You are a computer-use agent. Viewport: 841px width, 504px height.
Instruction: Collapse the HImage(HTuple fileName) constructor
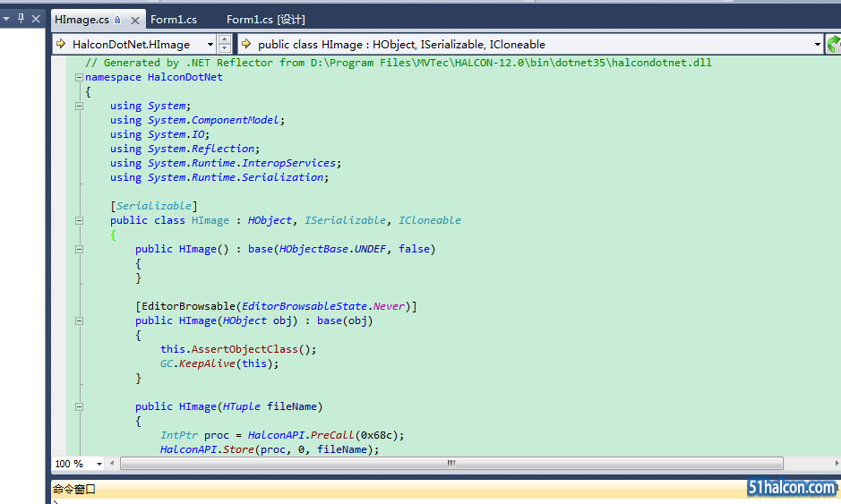(x=80, y=407)
